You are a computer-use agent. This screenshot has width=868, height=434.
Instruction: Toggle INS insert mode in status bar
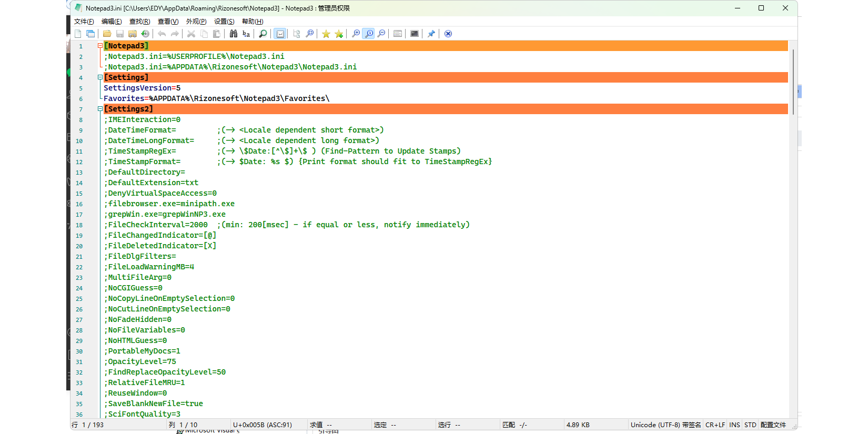734,425
